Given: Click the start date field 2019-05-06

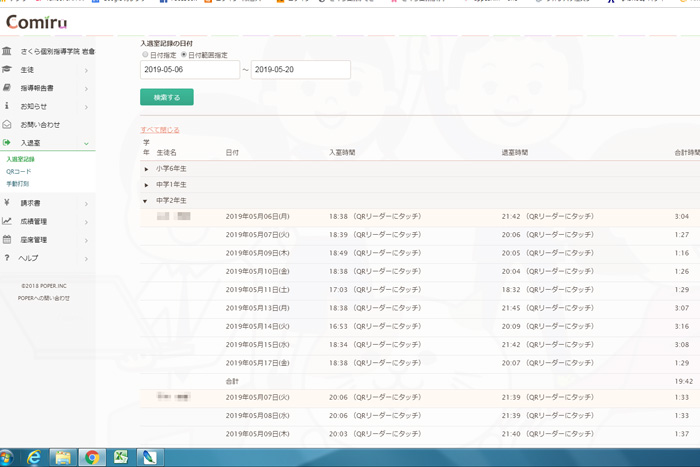Looking at the screenshot, I should click(189, 70).
